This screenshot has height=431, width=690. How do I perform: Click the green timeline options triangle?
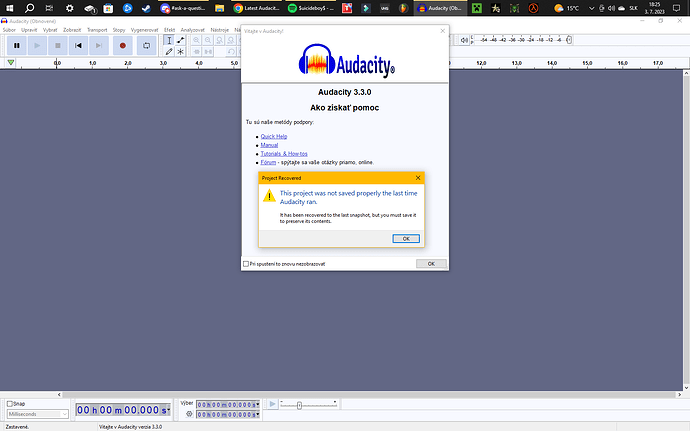pos(11,63)
